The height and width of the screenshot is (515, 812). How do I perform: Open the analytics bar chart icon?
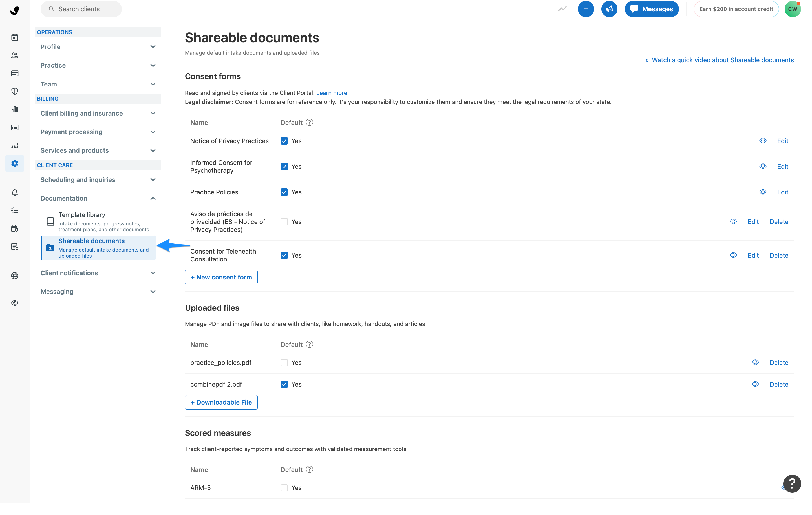click(14, 109)
